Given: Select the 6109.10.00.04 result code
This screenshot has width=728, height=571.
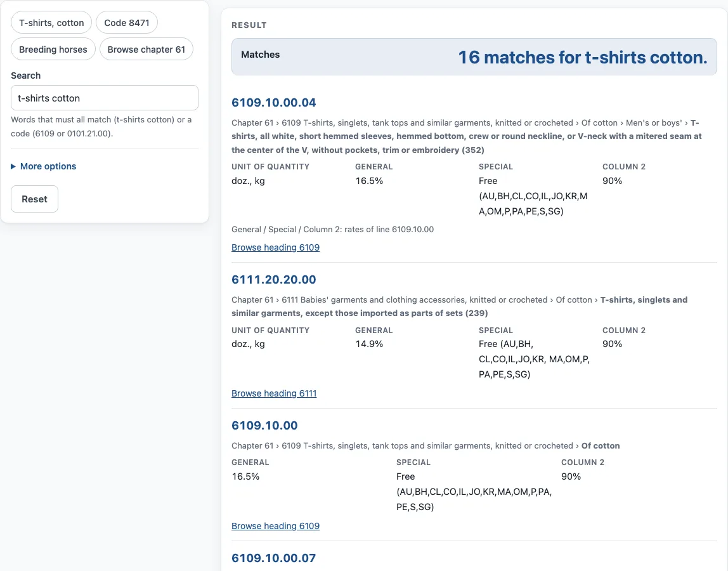Looking at the screenshot, I should click(x=273, y=102).
